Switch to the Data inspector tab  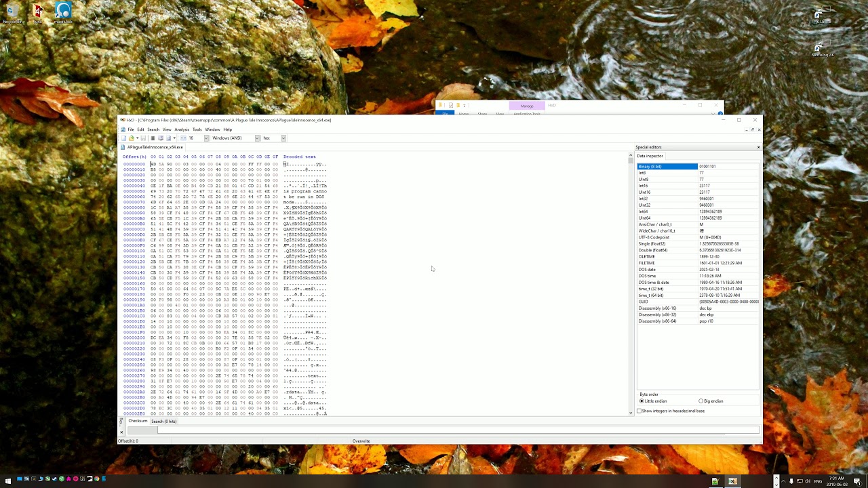(x=650, y=156)
